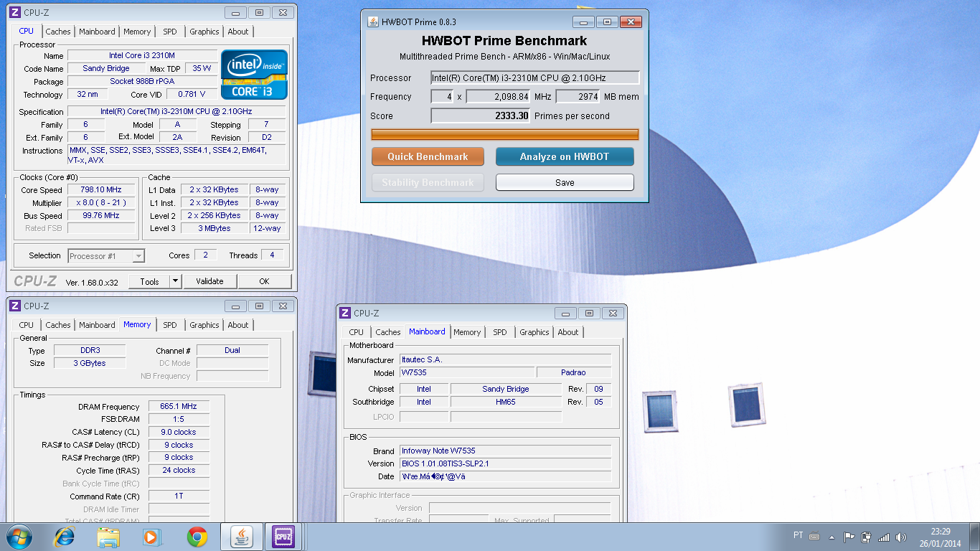Launch Internet Explorer from the taskbar
Viewport: 980px width, 551px height.
coord(65,537)
